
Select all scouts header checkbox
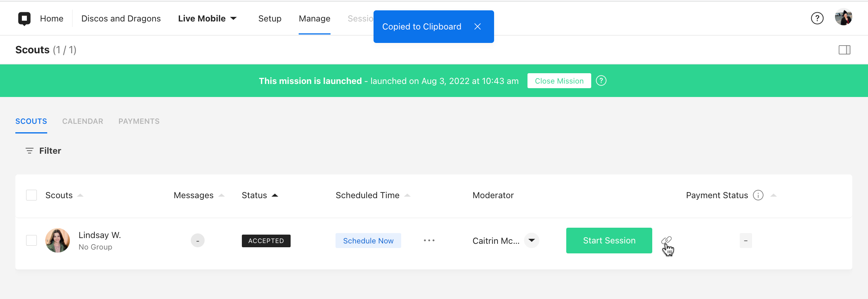(x=31, y=195)
